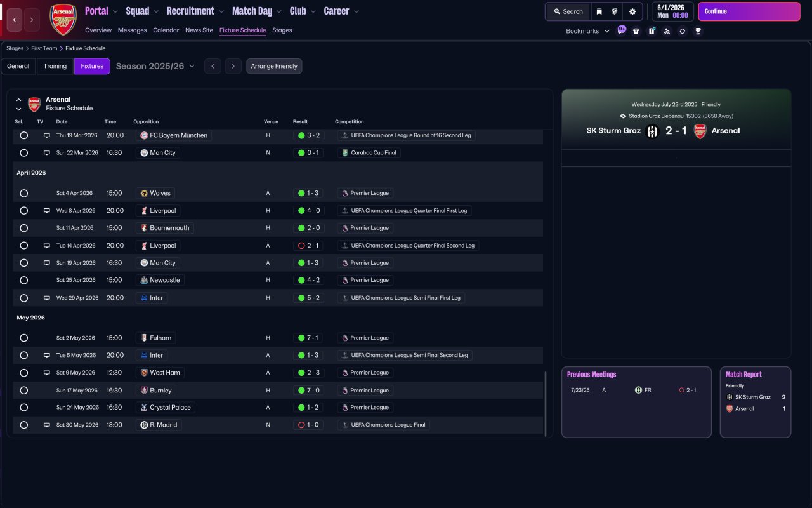Click the shirt kit bookmark icon
The height and width of the screenshot is (508, 812).
(x=636, y=31)
